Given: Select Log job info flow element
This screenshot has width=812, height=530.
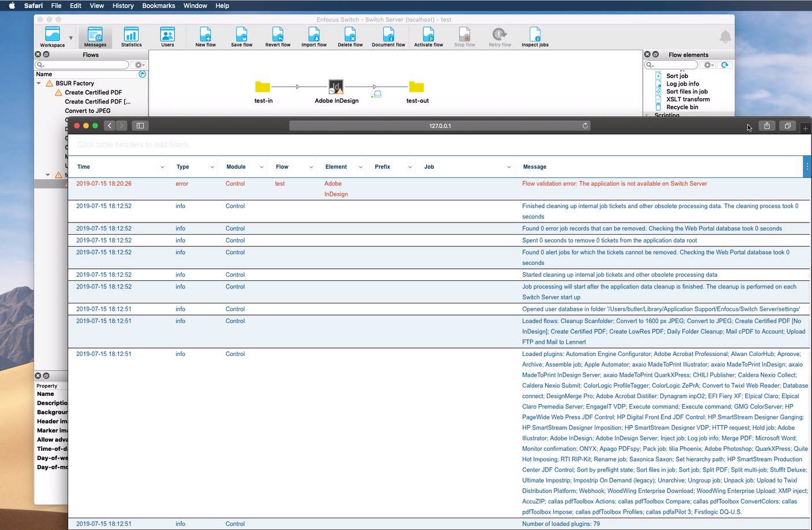Looking at the screenshot, I should click(x=683, y=84).
